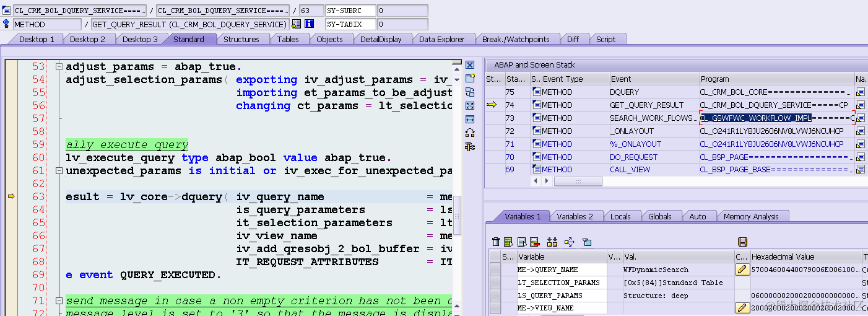
Task: Click the GET_QUERY_RESULT method name field
Action: tap(189, 24)
